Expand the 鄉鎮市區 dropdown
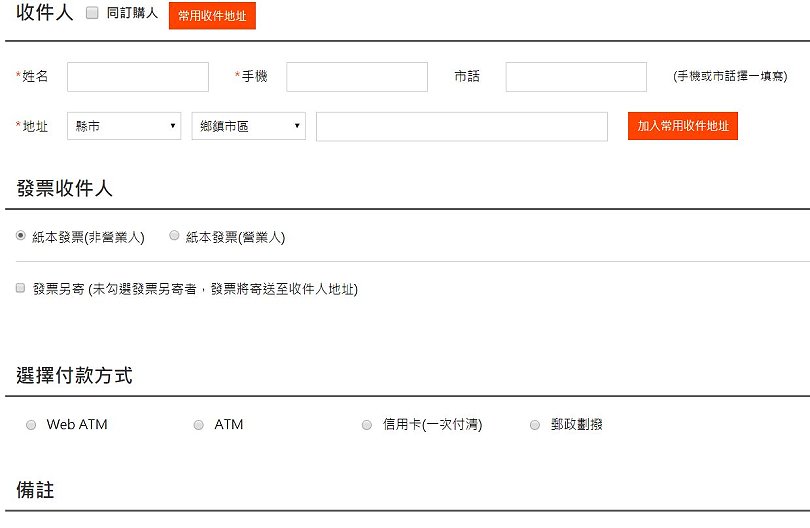Image resolution: width=810 pixels, height=528 pixels. tap(248, 126)
